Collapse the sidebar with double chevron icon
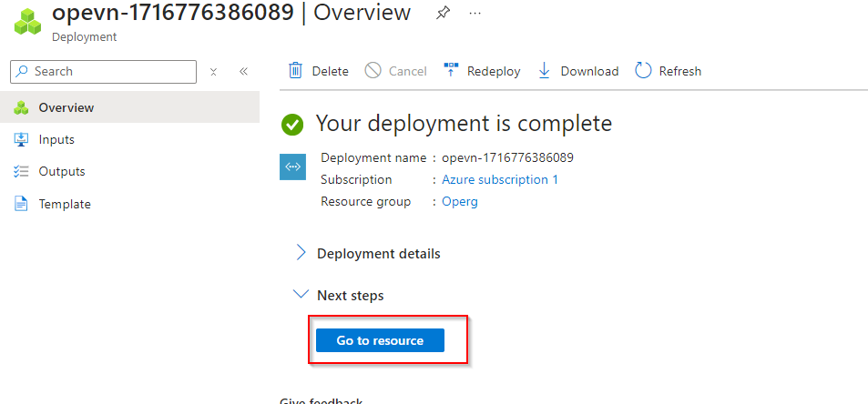The width and height of the screenshot is (868, 404). [x=243, y=72]
